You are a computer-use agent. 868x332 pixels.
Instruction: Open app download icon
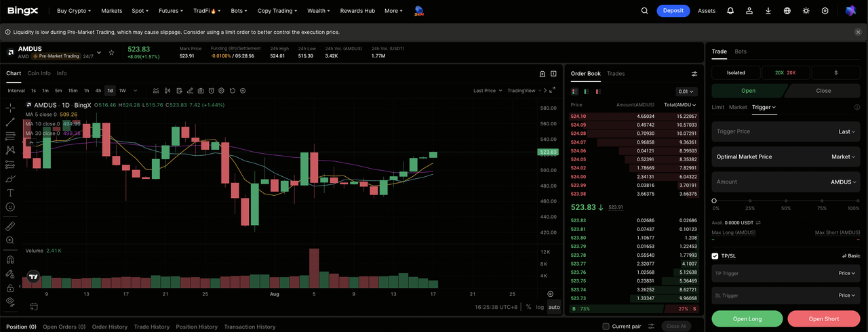point(768,11)
